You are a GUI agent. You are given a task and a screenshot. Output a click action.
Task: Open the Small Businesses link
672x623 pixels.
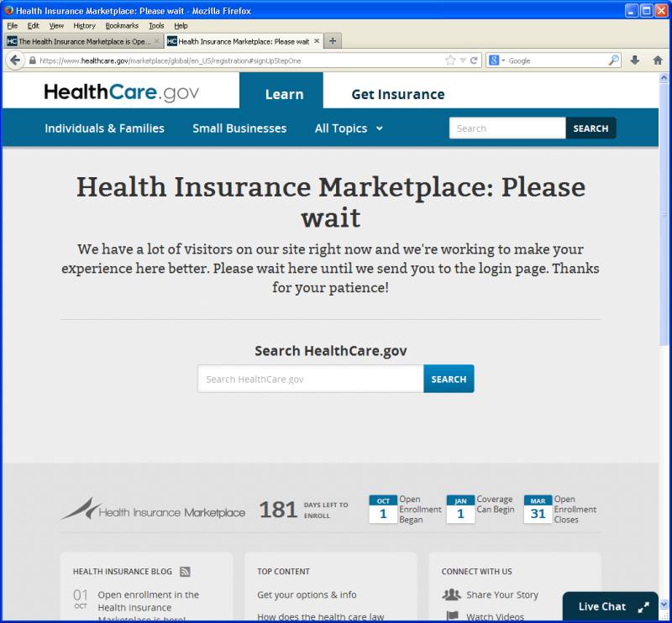239,128
